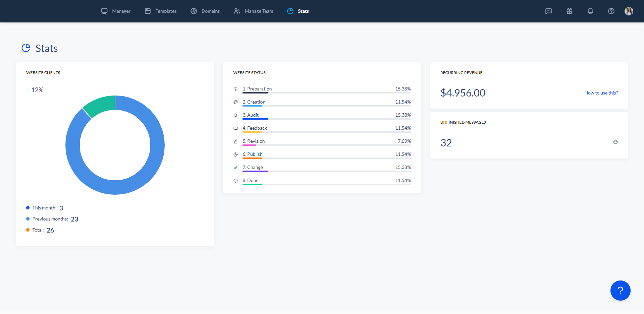Click the Stats pie chart icon in navbar
Screen dimensions: 644x314
(x=290, y=11)
